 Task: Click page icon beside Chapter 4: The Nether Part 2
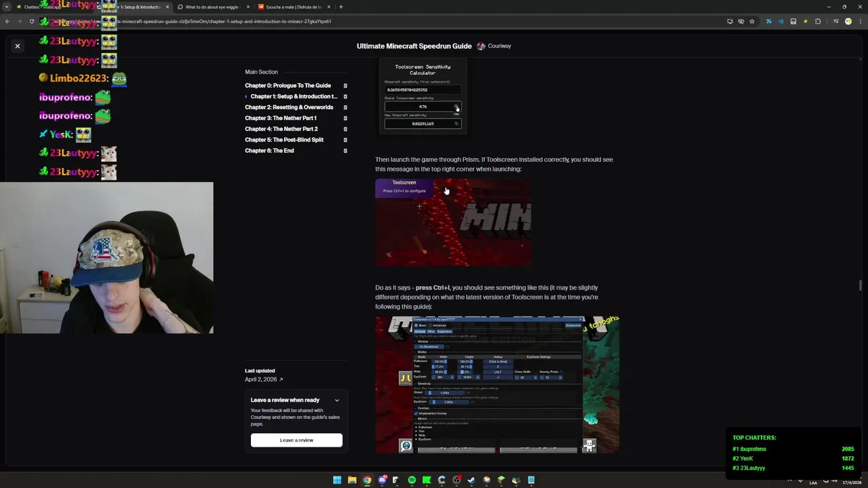click(345, 129)
